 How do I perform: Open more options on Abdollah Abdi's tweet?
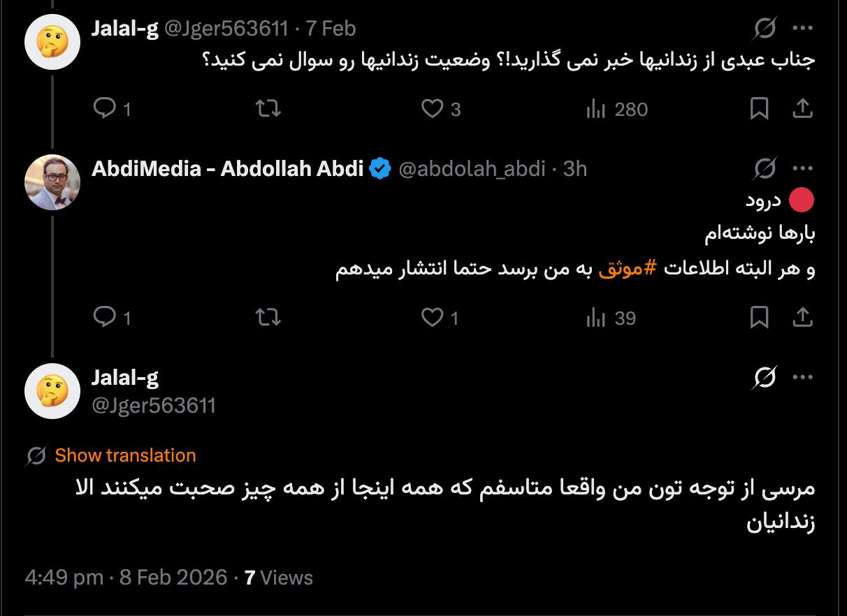tap(803, 168)
